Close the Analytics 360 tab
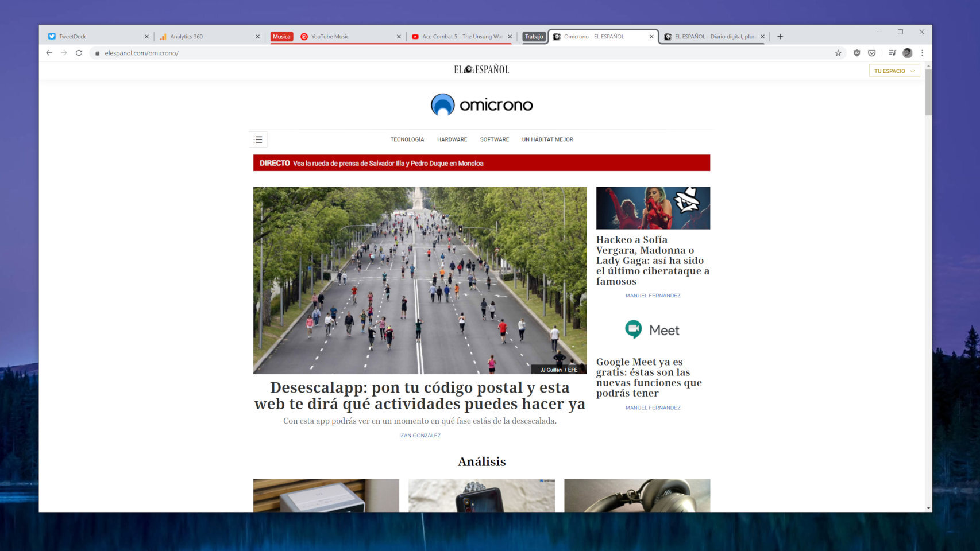 click(x=257, y=37)
